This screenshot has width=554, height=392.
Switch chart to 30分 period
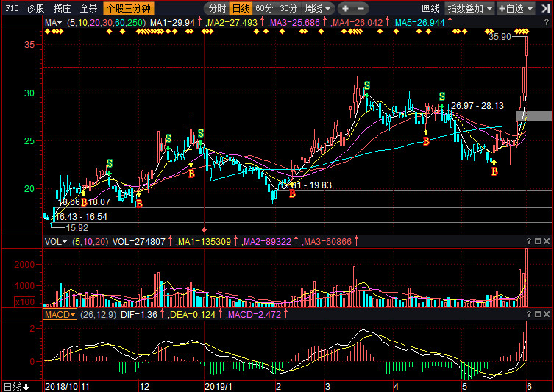point(288,9)
